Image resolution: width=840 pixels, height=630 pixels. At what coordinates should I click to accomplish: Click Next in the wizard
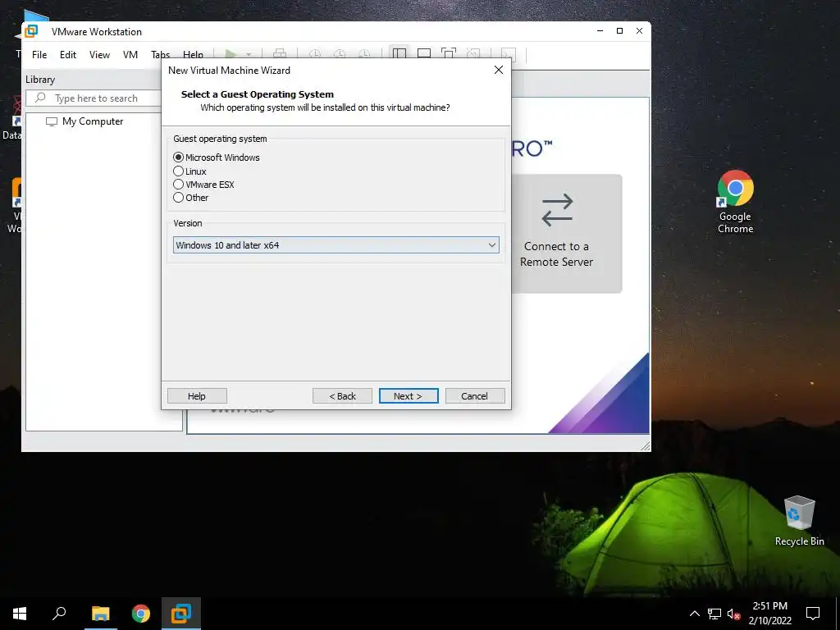[x=409, y=396]
